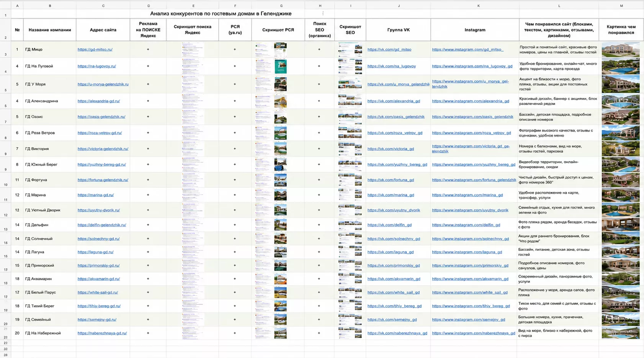
Task: Select the 'Адрес сайта' header cell
Action: click(x=103, y=30)
